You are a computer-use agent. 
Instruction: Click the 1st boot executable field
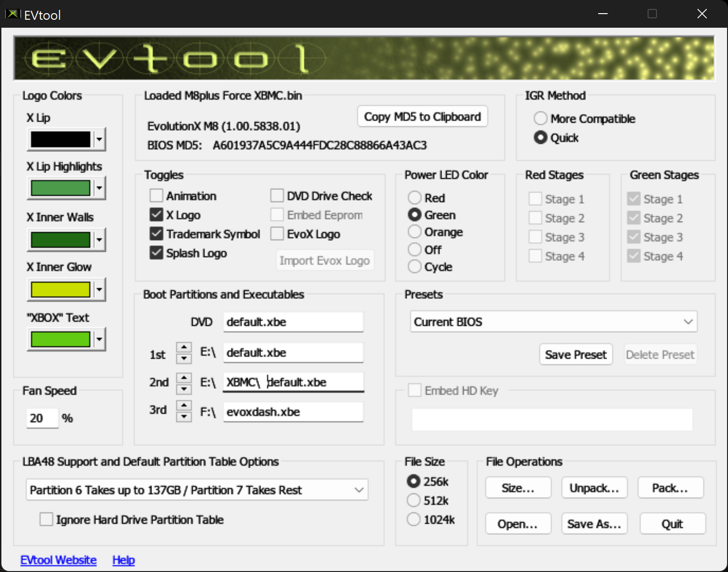[x=293, y=353]
